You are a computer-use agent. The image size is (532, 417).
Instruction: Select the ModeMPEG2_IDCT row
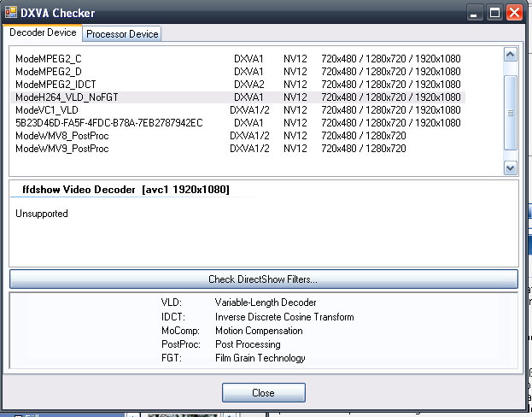coord(238,85)
